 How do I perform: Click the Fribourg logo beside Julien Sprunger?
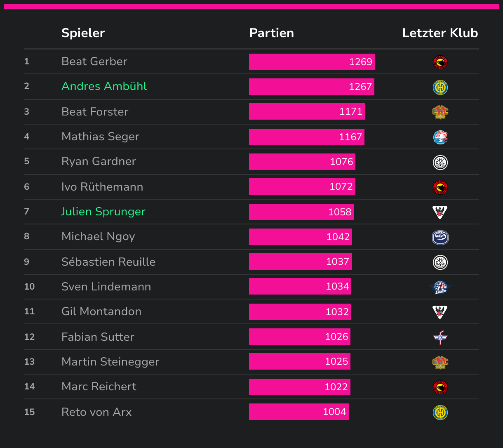pos(440,212)
